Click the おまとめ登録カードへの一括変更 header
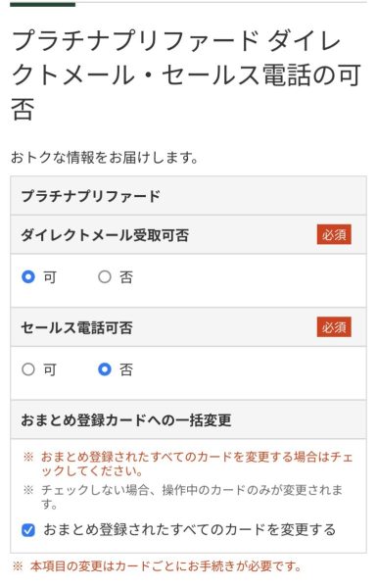Screen dimensions: 377x588 pos(126,420)
